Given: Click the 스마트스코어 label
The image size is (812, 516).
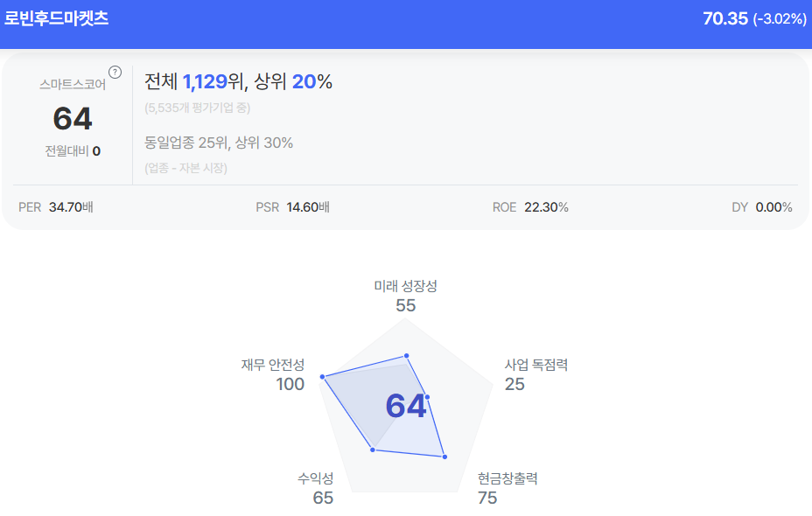Looking at the screenshot, I should coord(73,85).
